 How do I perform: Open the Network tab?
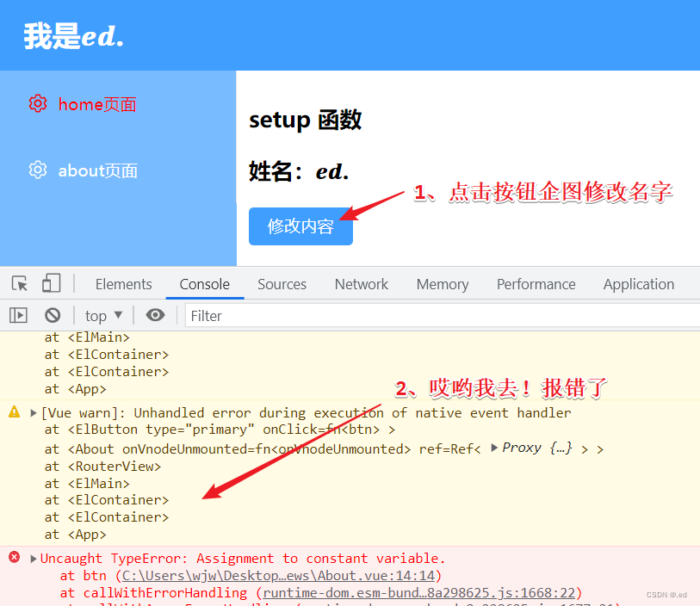click(x=362, y=284)
